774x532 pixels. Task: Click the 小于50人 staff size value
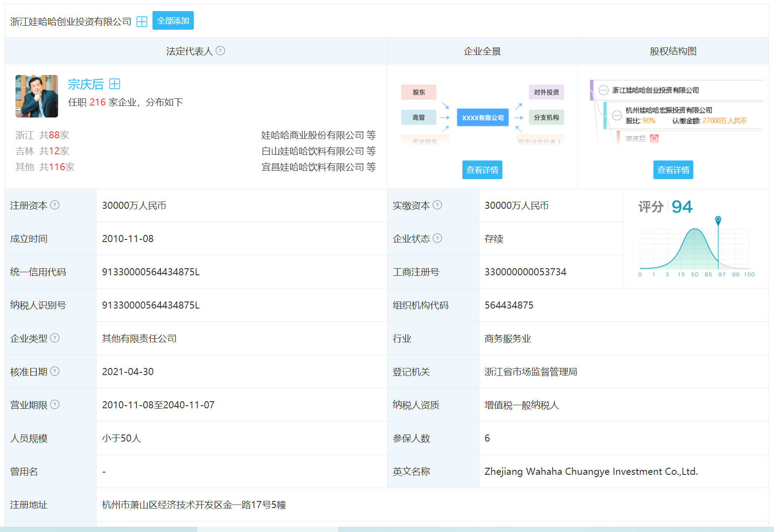[x=121, y=438]
